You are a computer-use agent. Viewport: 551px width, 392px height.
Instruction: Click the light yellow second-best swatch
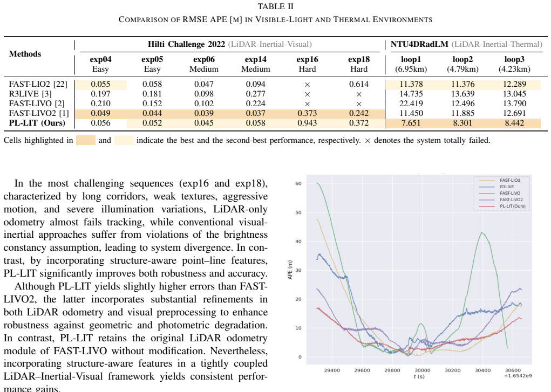(124, 140)
